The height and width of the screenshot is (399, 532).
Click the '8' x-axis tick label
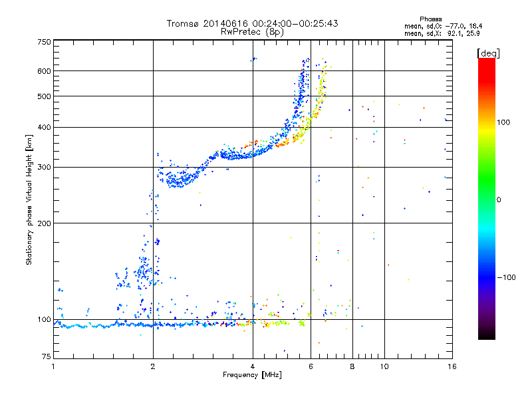(352, 366)
